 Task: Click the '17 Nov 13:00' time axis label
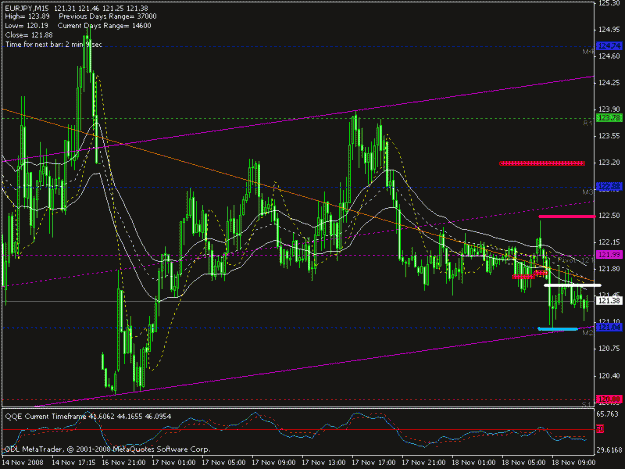tap(324, 463)
